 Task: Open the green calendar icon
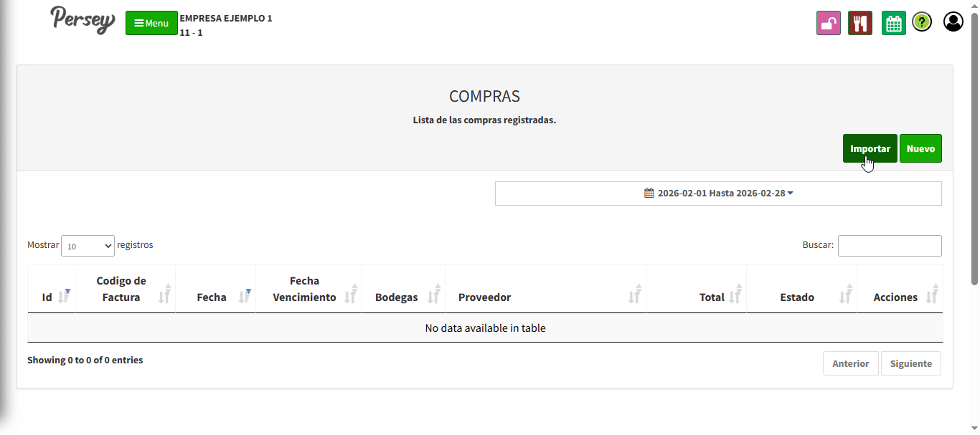point(893,23)
